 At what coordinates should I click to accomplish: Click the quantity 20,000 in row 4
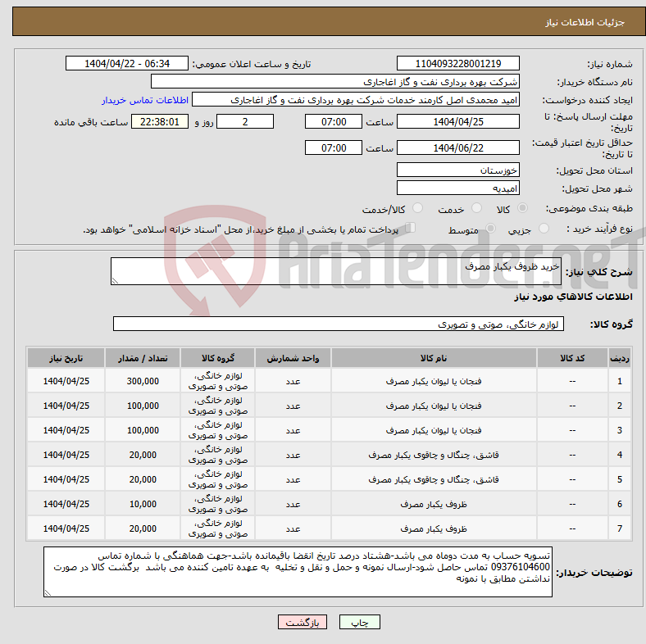[143, 455]
